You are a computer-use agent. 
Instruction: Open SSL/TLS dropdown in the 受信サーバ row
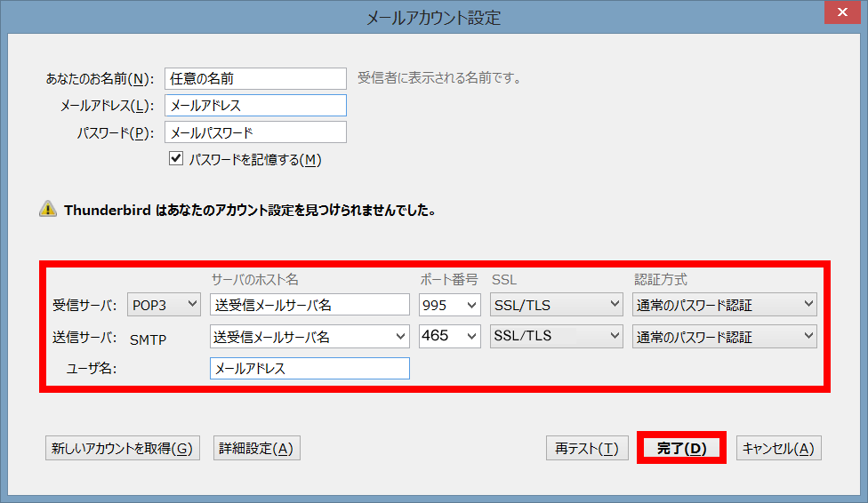[x=557, y=305]
